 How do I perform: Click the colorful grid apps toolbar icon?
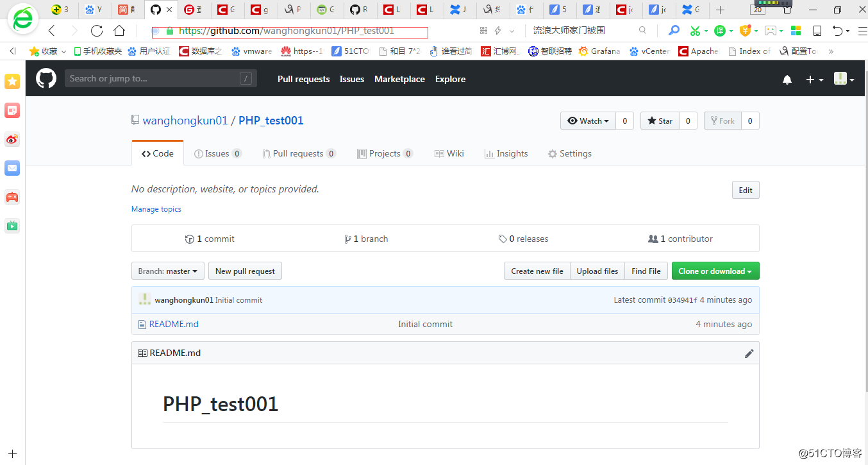pyautogui.click(x=796, y=30)
